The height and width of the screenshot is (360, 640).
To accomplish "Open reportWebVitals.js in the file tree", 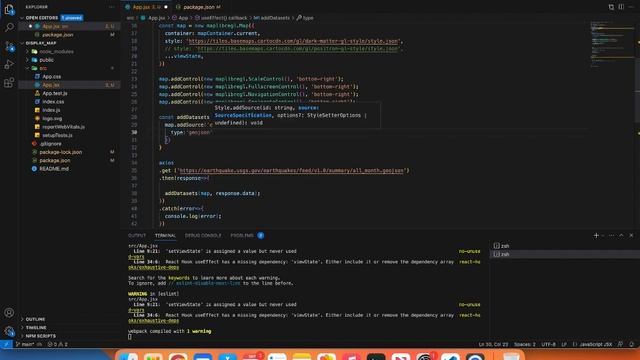I will coord(63,127).
